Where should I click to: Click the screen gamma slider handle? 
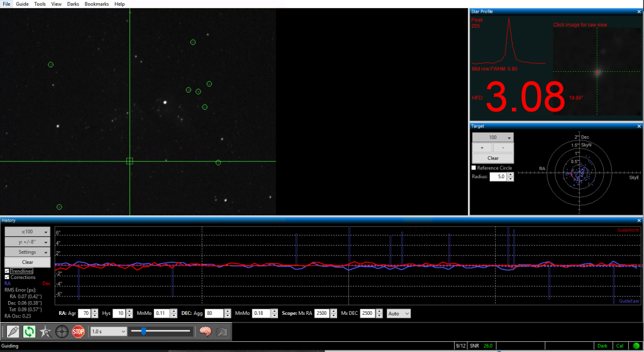[x=144, y=331]
